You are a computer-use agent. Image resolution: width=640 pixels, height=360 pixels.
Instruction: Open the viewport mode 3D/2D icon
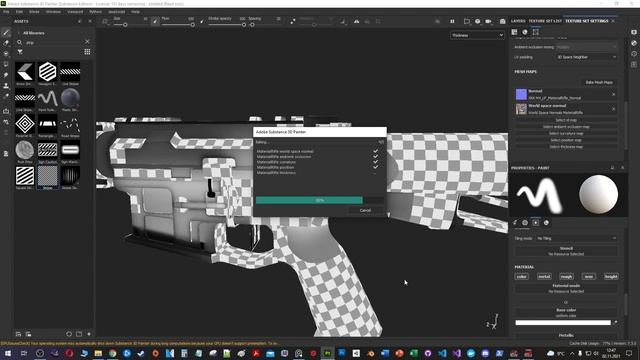point(467,21)
